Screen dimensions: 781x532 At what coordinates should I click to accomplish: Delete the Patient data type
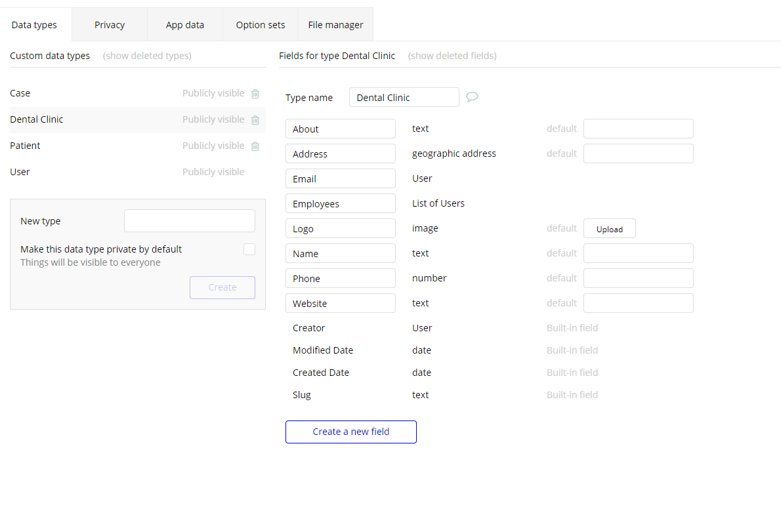coord(255,146)
